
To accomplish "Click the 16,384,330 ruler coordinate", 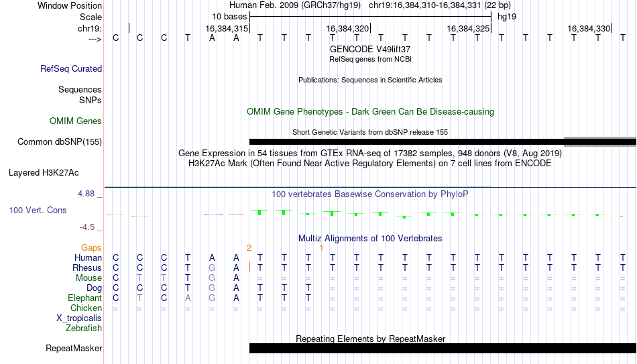I will [x=589, y=28].
